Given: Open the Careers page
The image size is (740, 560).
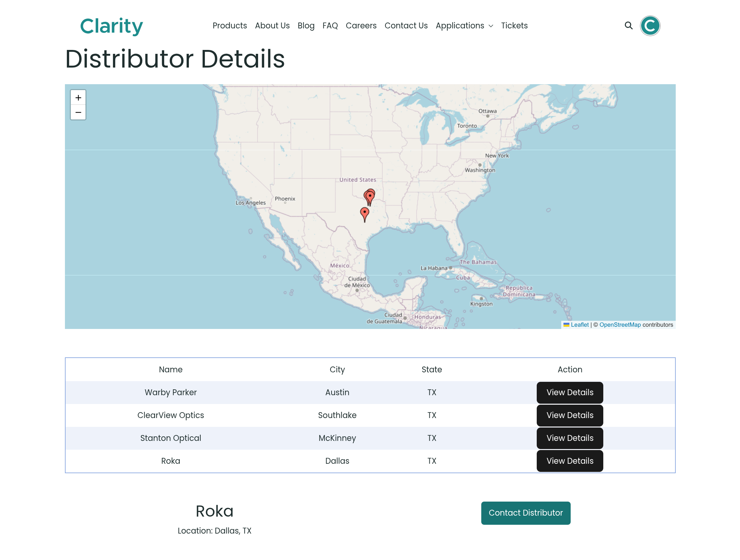Looking at the screenshot, I should pos(361,25).
